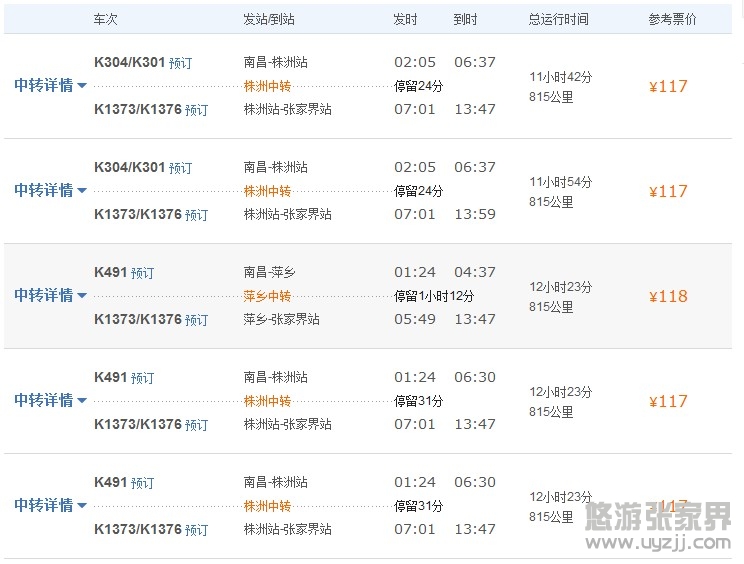This screenshot has width=744, height=564.
Task: Select the 总运行时间 column header
Action: pos(558,19)
